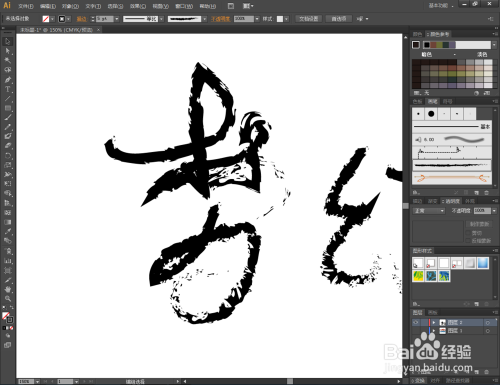Select the Selection (black arrow) tool
The height and width of the screenshot is (385, 500).
[8, 42]
